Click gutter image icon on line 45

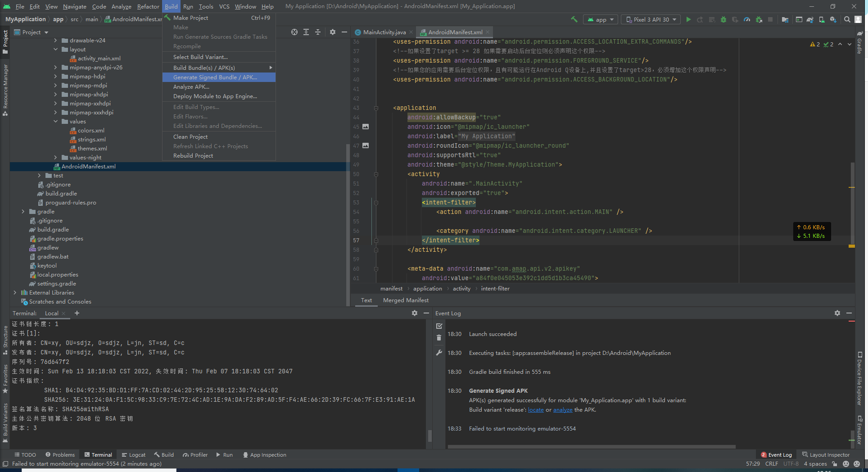click(366, 127)
